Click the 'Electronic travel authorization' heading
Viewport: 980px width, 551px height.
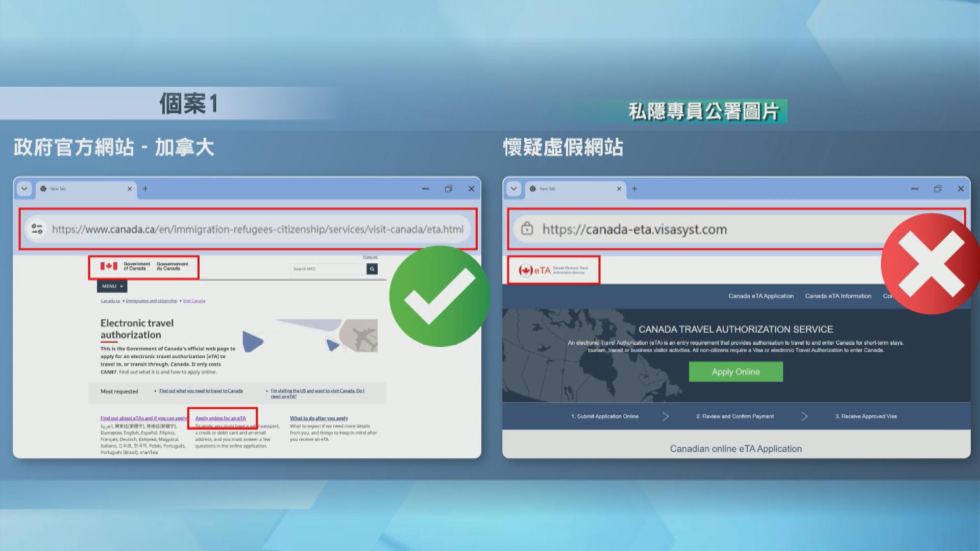[x=137, y=329]
